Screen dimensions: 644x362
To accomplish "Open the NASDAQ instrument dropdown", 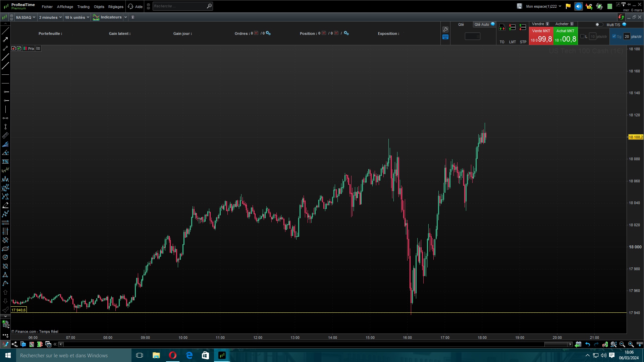I will tap(25, 17).
